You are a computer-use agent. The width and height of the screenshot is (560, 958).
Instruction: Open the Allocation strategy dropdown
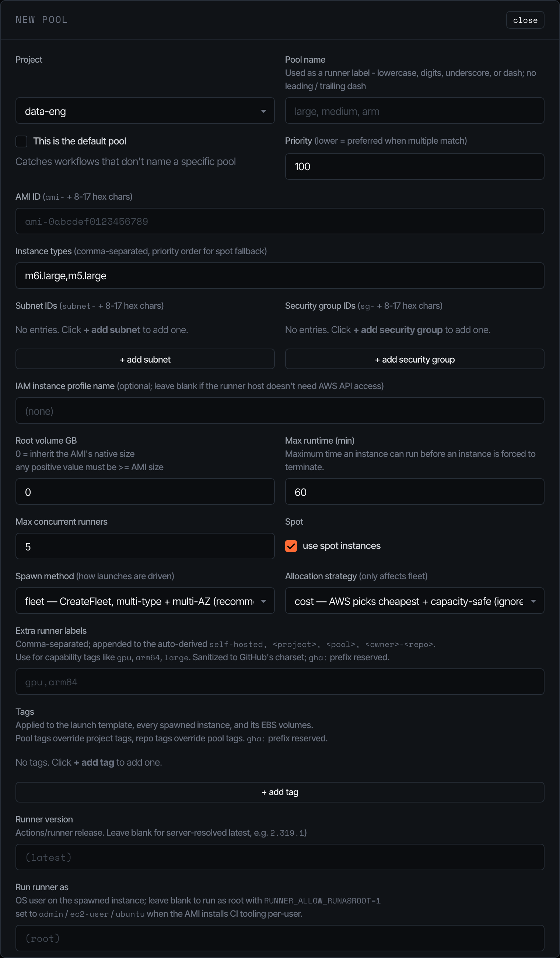click(414, 601)
